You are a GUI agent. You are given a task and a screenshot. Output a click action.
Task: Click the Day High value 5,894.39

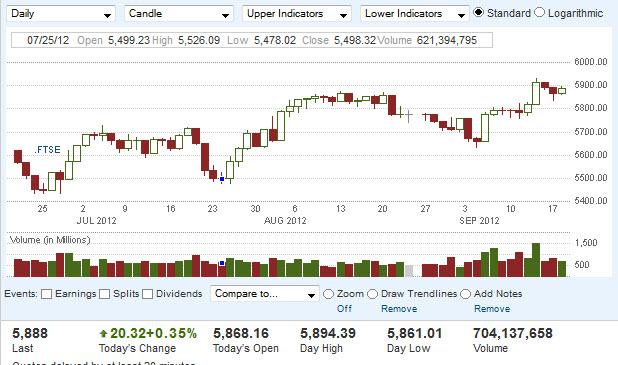click(328, 333)
